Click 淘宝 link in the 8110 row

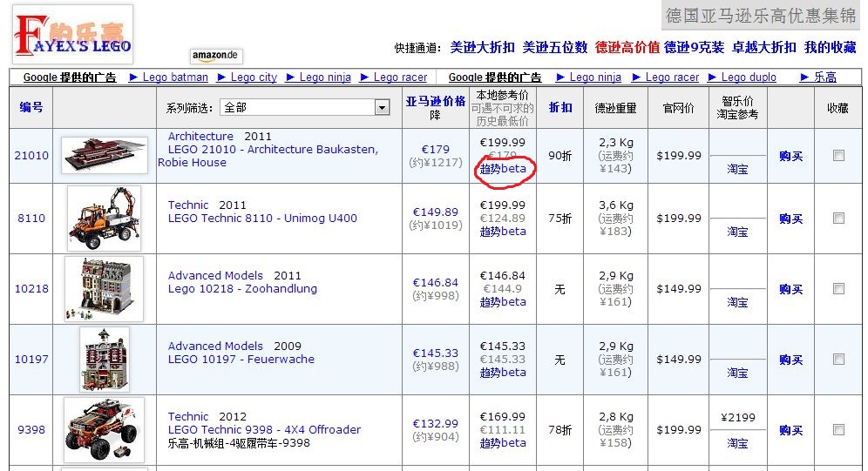pyautogui.click(x=737, y=232)
